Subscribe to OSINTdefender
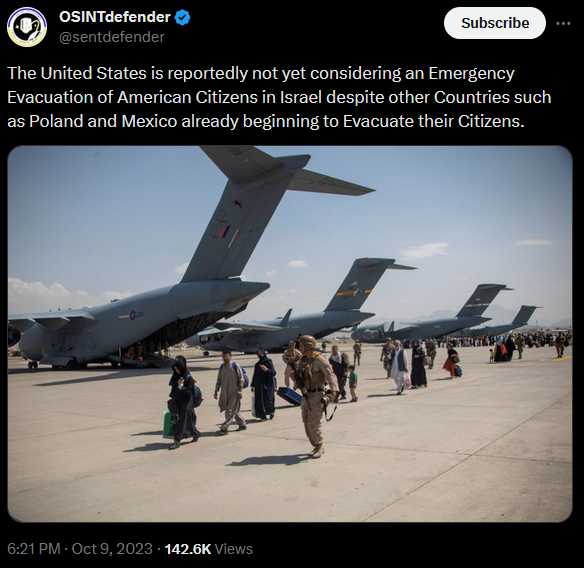584x568 pixels. coord(495,23)
